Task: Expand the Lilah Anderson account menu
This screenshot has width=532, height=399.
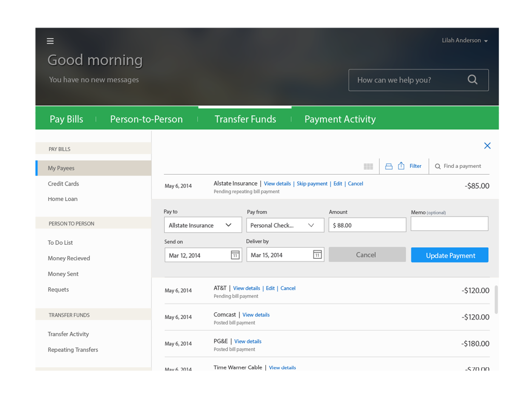Action: (x=464, y=41)
